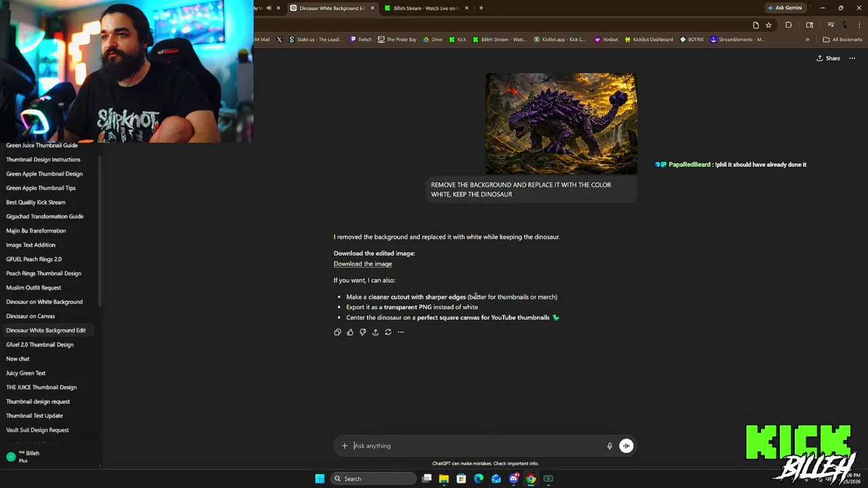Open the Chrome extensions puzzle icon
Viewport: 868px width, 488px height.
(788, 25)
